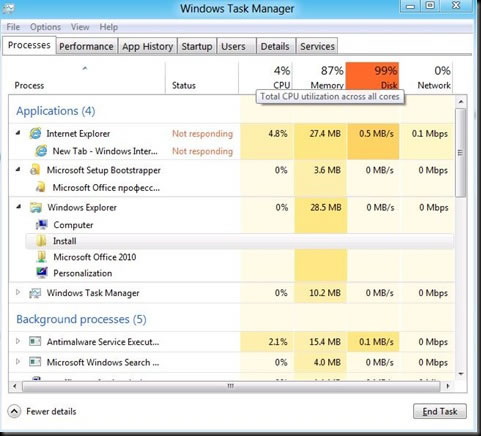This screenshot has width=481, height=436.
Task: Click the vertical scrollbar up arrow
Action: 461,101
